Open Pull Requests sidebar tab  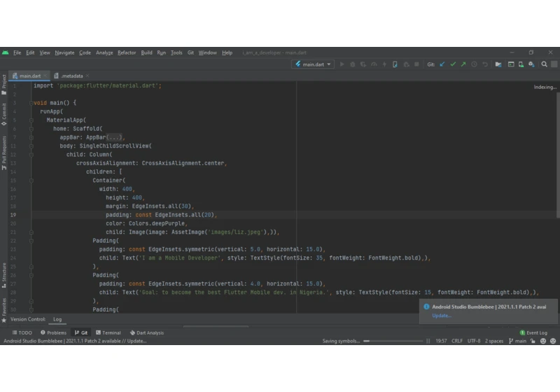(4, 153)
